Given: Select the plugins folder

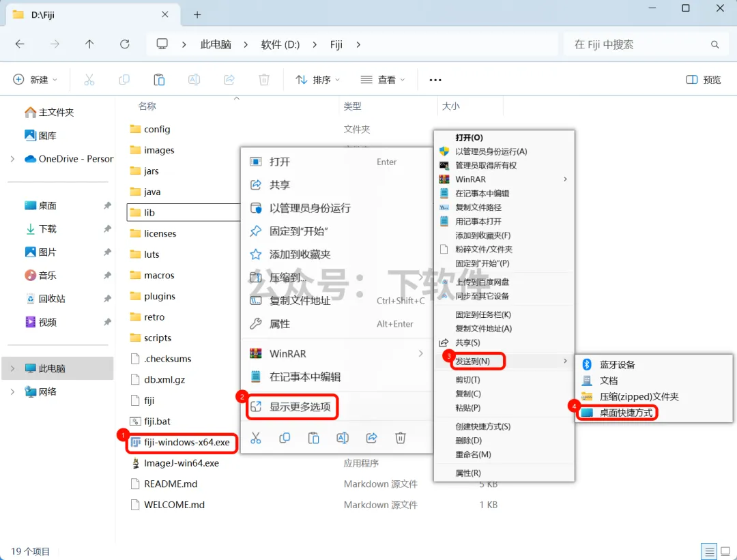Looking at the screenshot, I should click(x=159, y=296).
